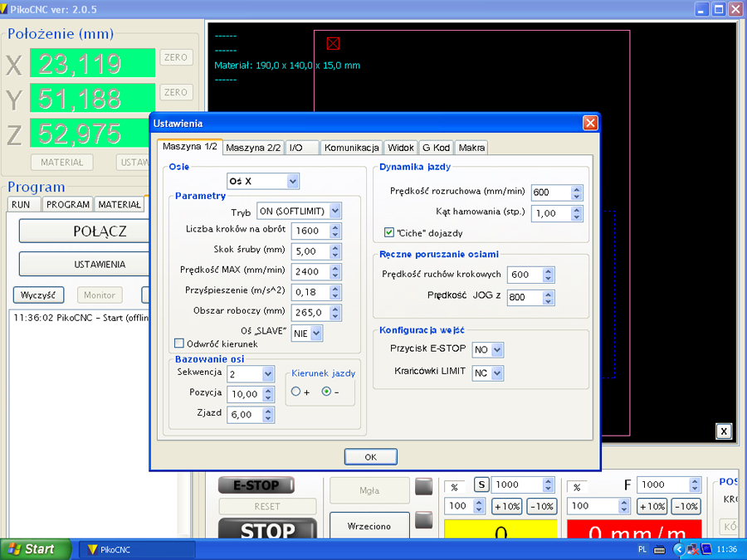This screenshot has height=560, width=747.
Task: Click the PikoCNC taskbar item
Action: (x=136, y=549)
